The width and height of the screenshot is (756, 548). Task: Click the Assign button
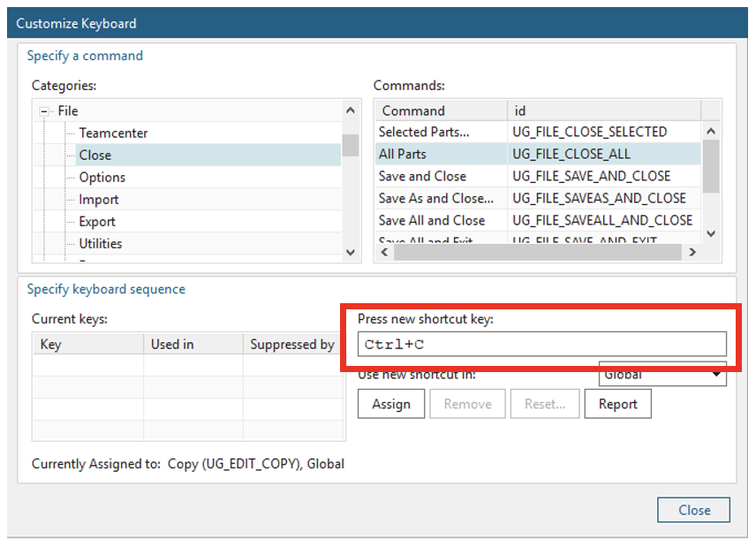click(391, 404)
